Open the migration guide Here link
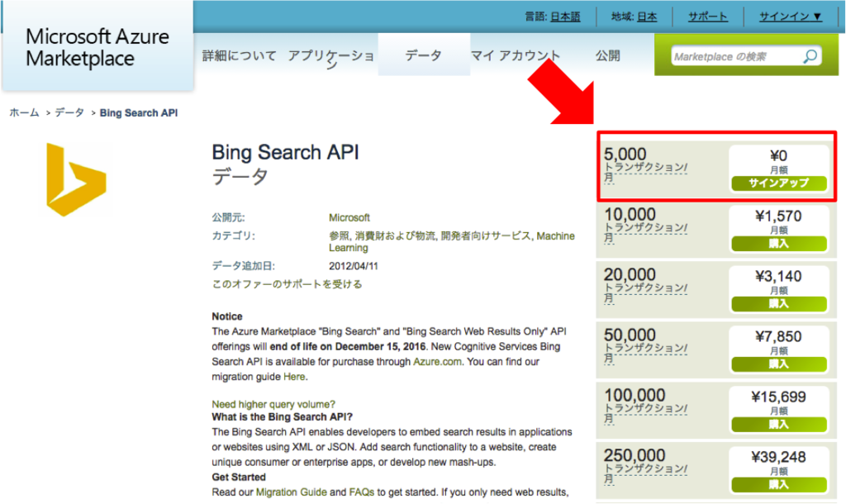The height and width of the screenshot is (504, 846). 294,377
